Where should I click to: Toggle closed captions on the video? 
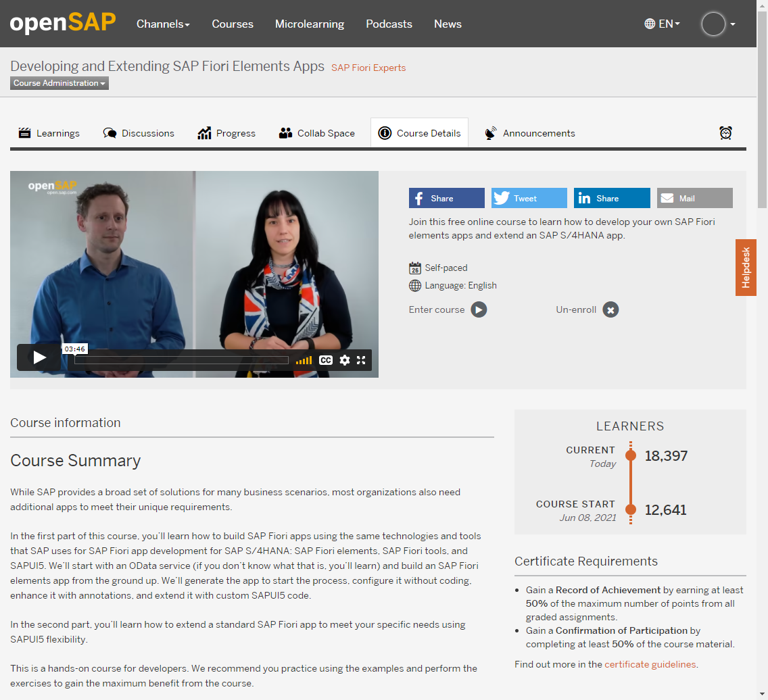pyautogui.click(x=326, y=360)
